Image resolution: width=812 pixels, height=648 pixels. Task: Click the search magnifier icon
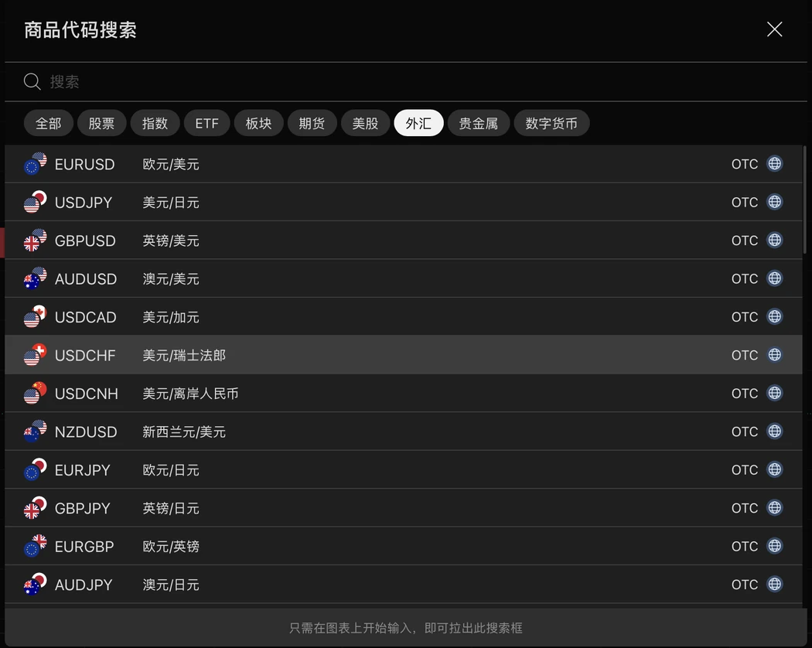coord(32,81)
